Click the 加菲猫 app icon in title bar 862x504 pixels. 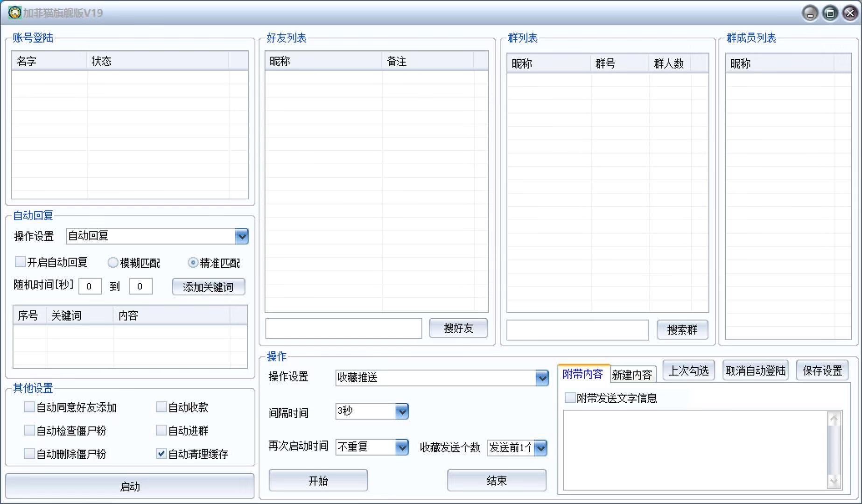coord(15,13)
